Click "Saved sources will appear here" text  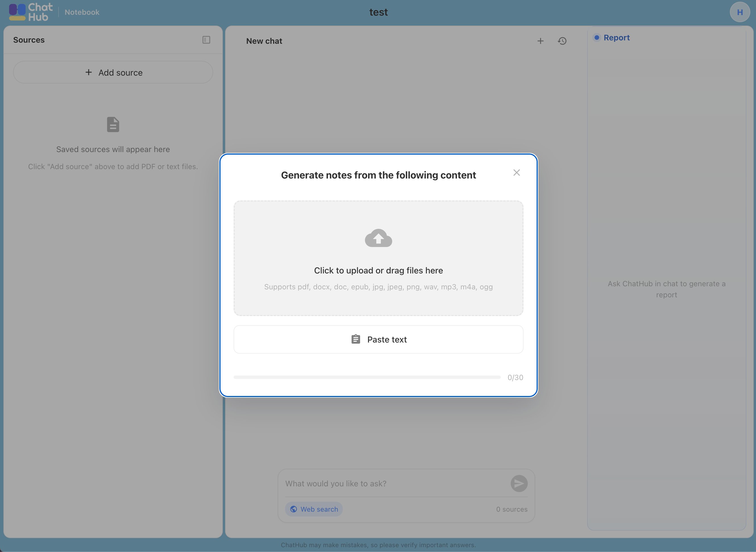click(113, 149)
